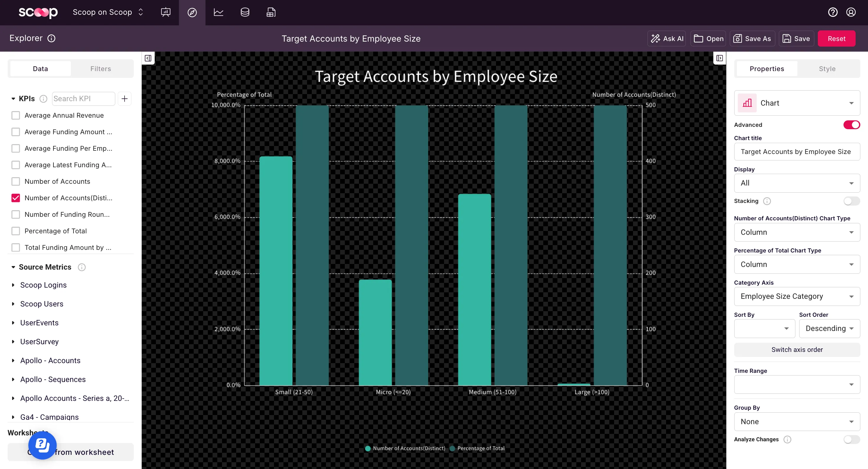
Task: Enable the Stacking toggle
Action: click(851, 201)
